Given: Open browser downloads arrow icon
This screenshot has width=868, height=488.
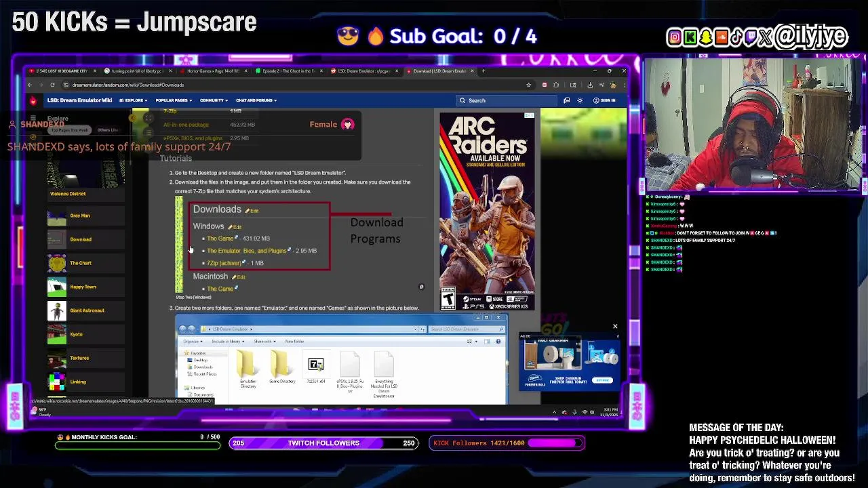Looking at the screenshot, I should click(590, 85).
